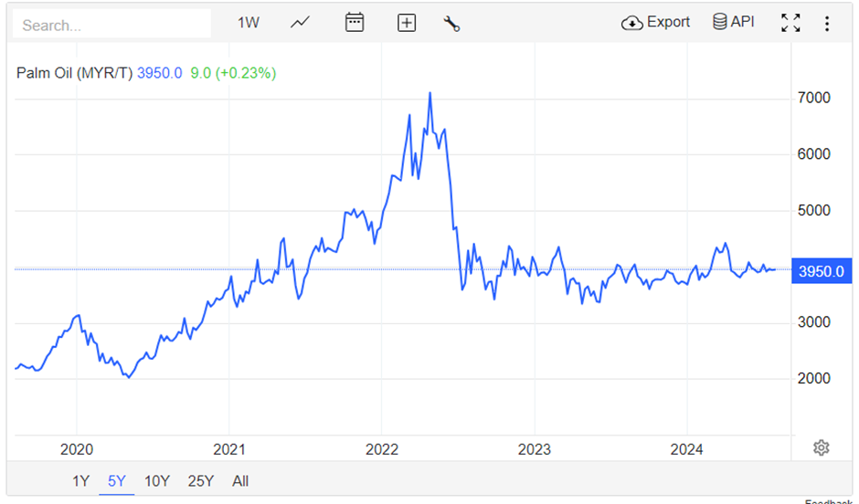Click the 3950.0 value in legend
Screen dimensions: 859x504
[x=159, y=73]
